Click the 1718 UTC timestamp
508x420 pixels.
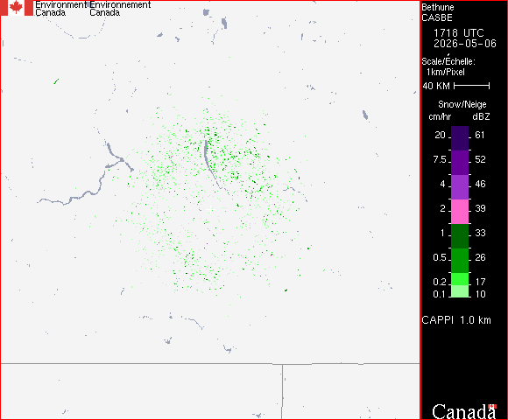click(458, 33)
